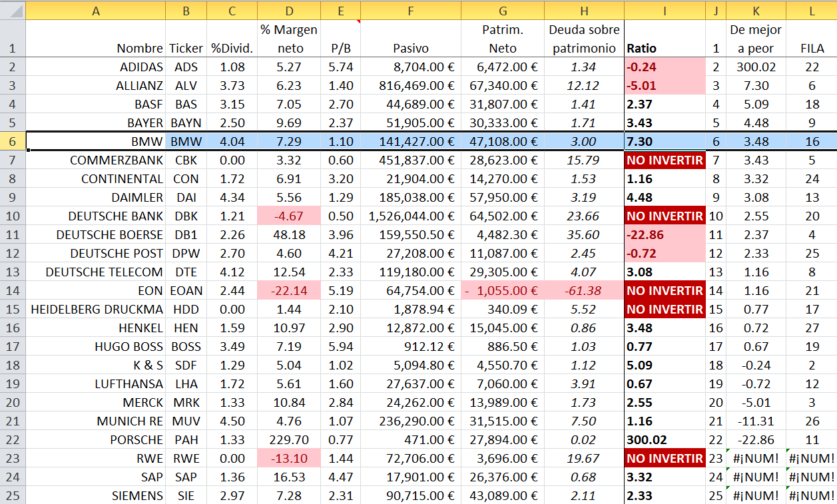Viewport: 837px width, 504px height.
Task: Click the Deuda sobre patrimonio header
Action: click(584, 39)
